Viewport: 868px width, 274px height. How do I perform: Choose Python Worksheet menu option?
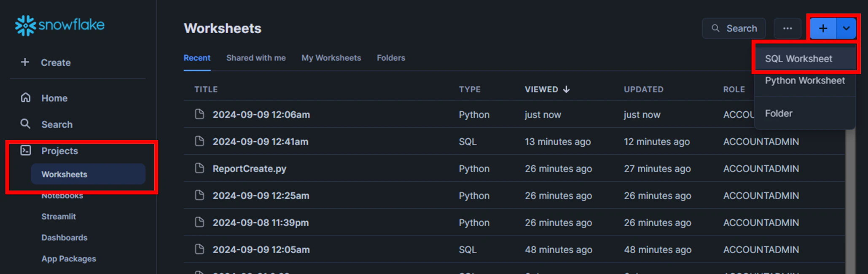(x=805, y=81)
